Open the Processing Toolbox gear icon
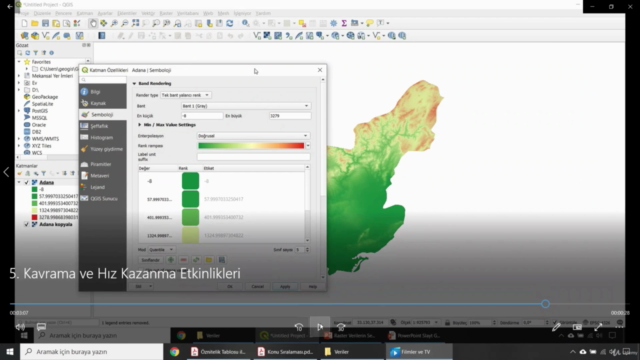This screenshot has width=640, height=360. (333, 23)
